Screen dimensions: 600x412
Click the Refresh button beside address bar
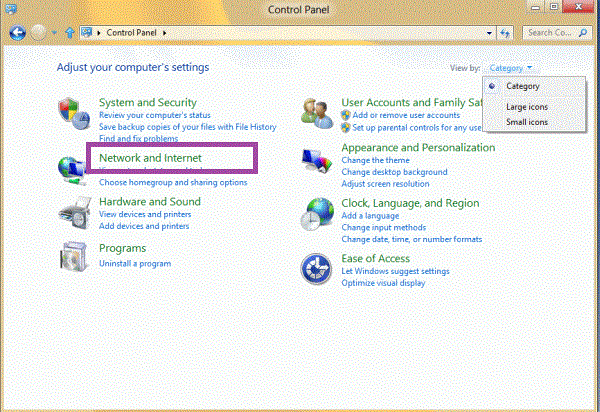(x=505, y=33)
